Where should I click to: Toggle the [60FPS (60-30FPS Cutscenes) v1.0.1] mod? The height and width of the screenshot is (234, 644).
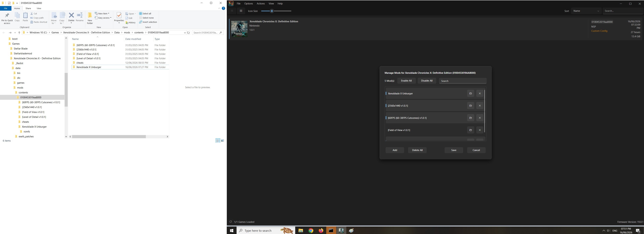(425, 118)
